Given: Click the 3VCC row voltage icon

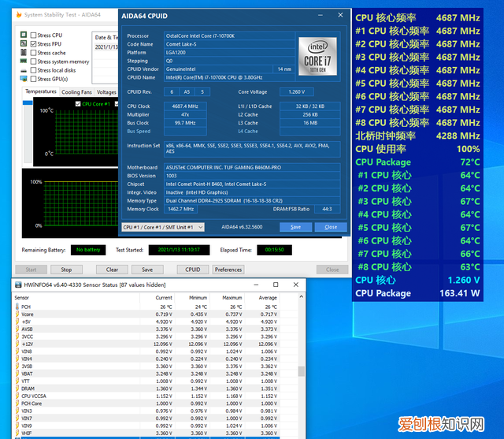Looking at the screenshot, I should click(x=17, y=336).
